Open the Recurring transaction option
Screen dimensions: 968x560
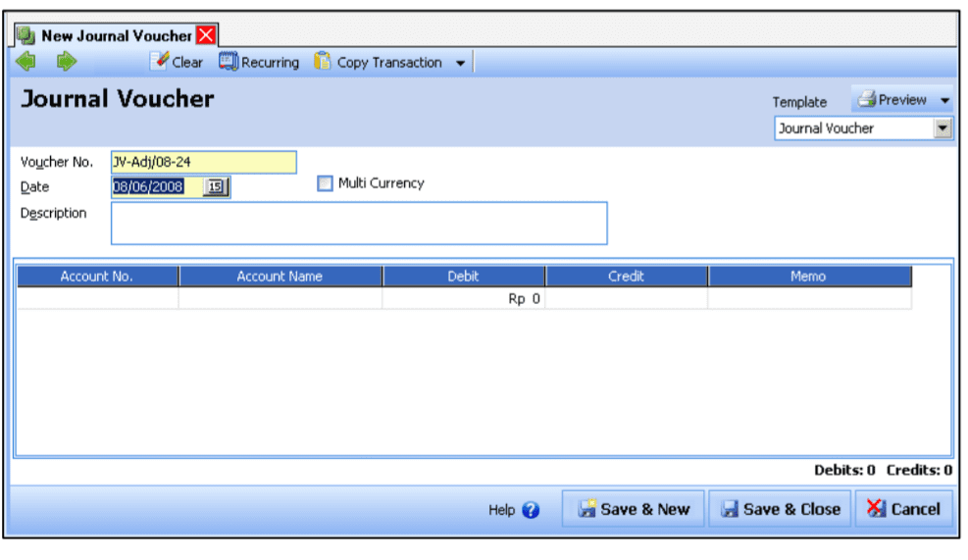pos(259,62)
